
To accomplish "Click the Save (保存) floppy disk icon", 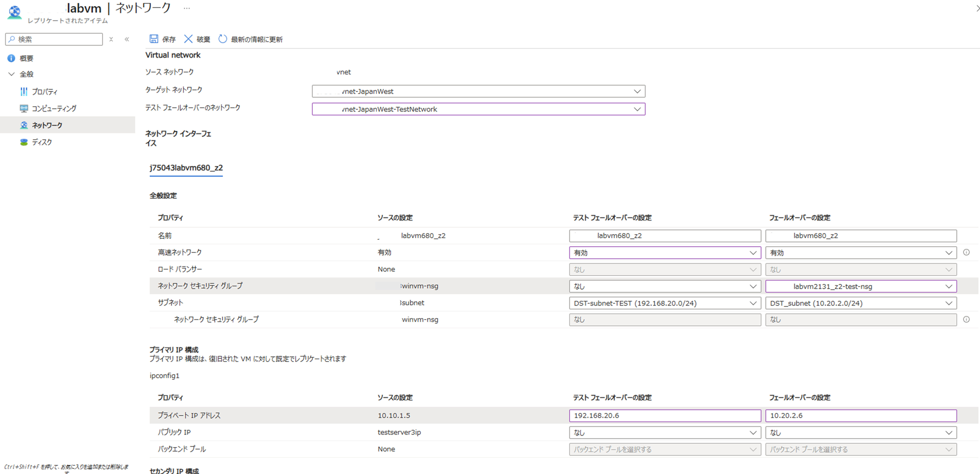I will coord(154,39).
